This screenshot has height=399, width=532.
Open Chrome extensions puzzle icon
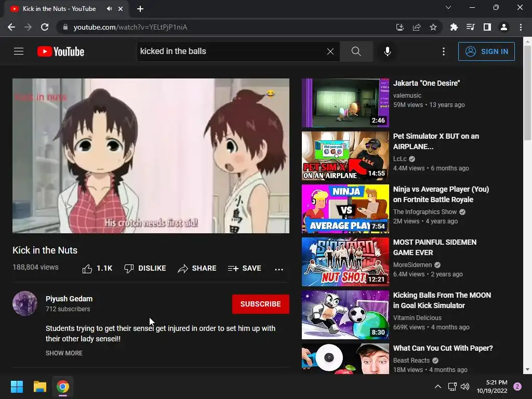coord(454,27)
